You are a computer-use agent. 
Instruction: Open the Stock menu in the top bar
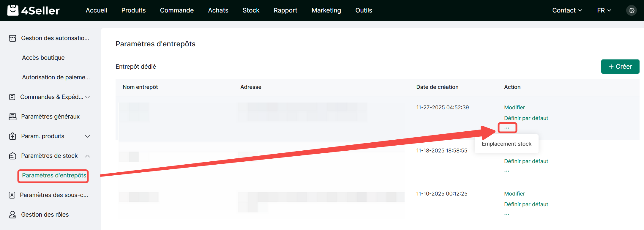pos(251,10)
